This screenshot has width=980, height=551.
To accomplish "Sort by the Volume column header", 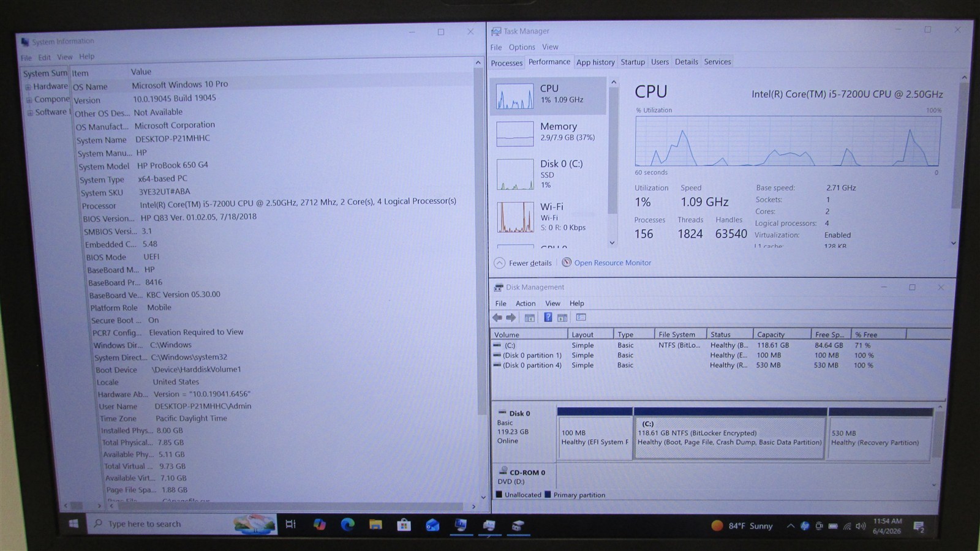I will (x=529, y=334).
